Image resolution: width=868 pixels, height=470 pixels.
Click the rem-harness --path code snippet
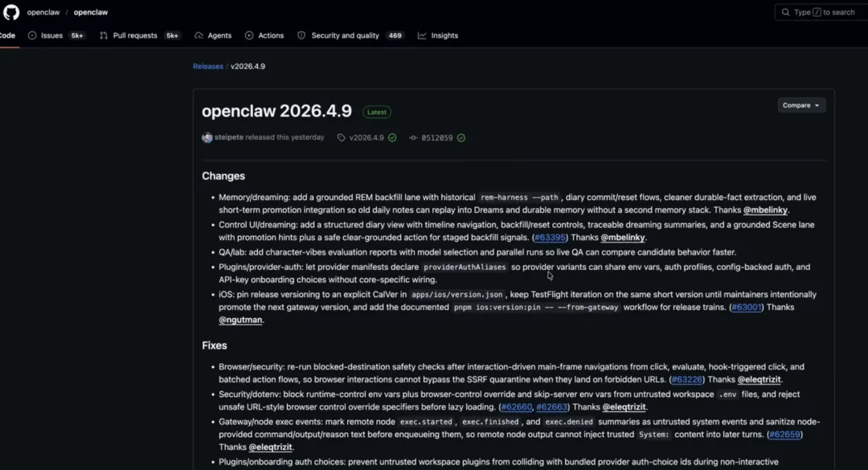(519, 198)
